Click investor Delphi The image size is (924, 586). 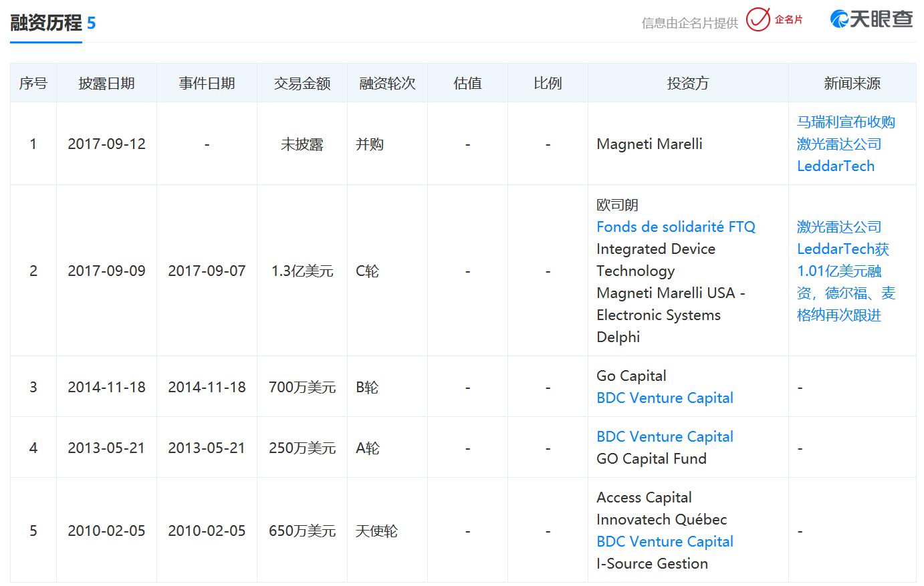618,337
